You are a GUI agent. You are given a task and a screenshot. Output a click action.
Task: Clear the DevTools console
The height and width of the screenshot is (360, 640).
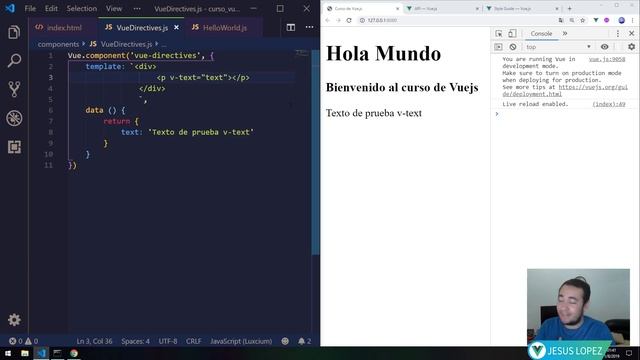click(x=513, y=47)
